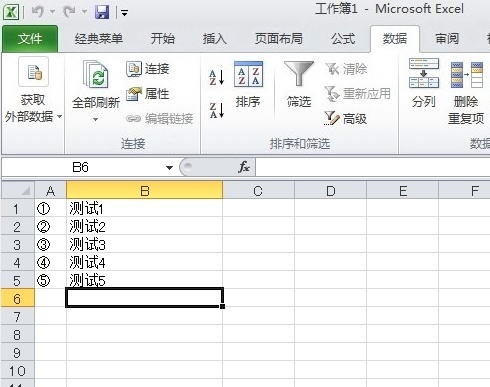Switch to the 公式 tab
490x387 pixels.
[x=343, y=39]
